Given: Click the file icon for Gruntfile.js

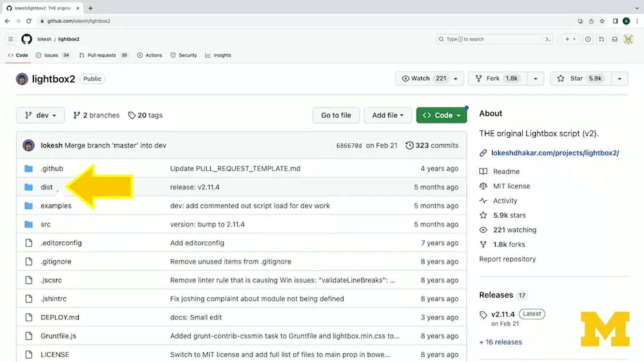Looking at the screenshot, I should click(29, 336).
